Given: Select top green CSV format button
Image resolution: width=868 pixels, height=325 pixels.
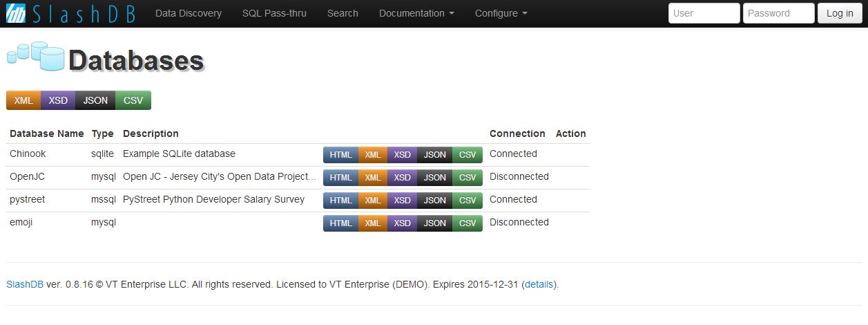Looking at the screenshot, I should tap(133, 100).
